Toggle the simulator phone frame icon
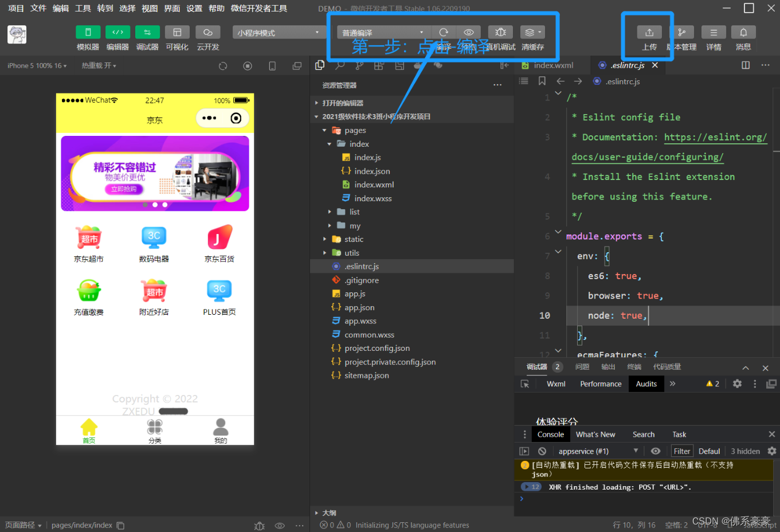 point(272,66)
